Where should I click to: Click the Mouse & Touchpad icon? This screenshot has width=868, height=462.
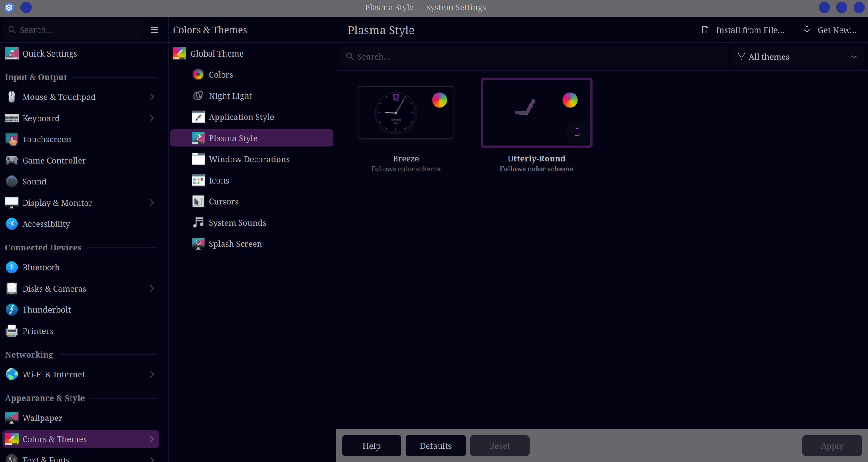pyautogui.click(x=12, y=97)
